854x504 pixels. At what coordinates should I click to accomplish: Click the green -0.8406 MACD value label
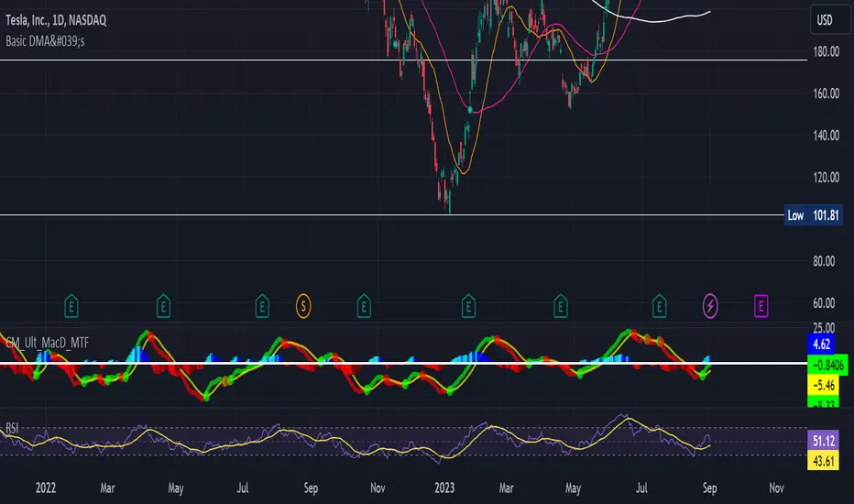[827, 365]
